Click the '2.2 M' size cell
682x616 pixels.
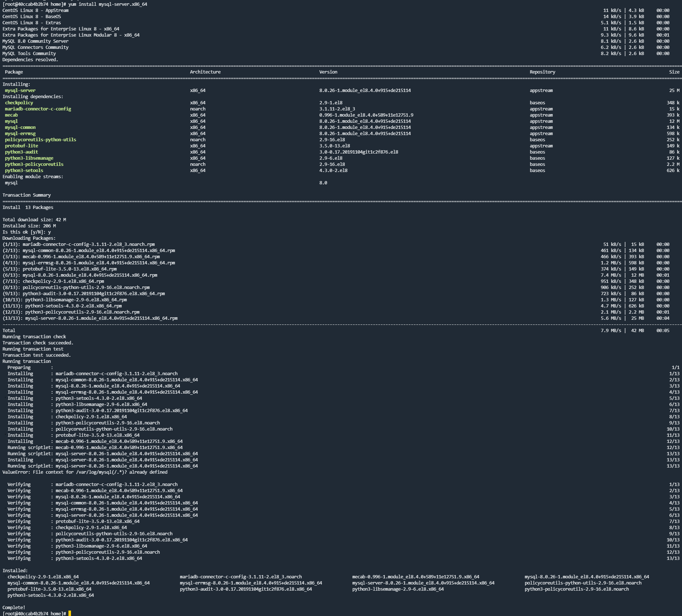673,164
